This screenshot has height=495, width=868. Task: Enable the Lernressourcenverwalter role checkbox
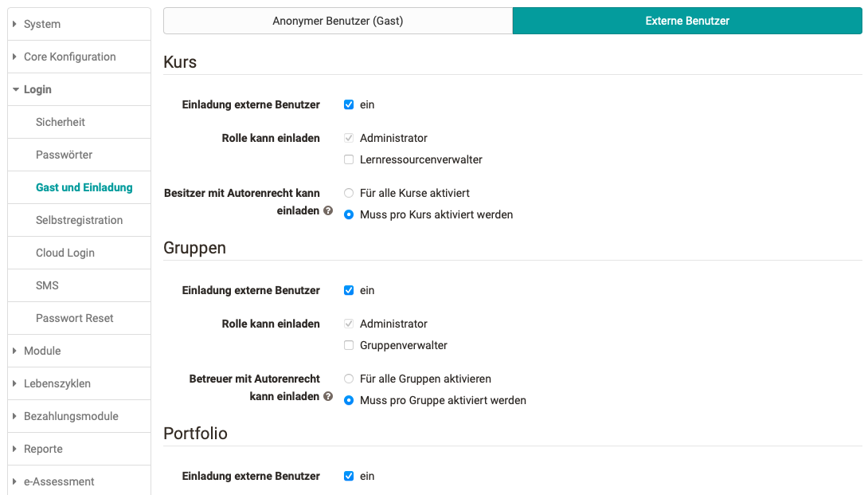click(349, 159)
